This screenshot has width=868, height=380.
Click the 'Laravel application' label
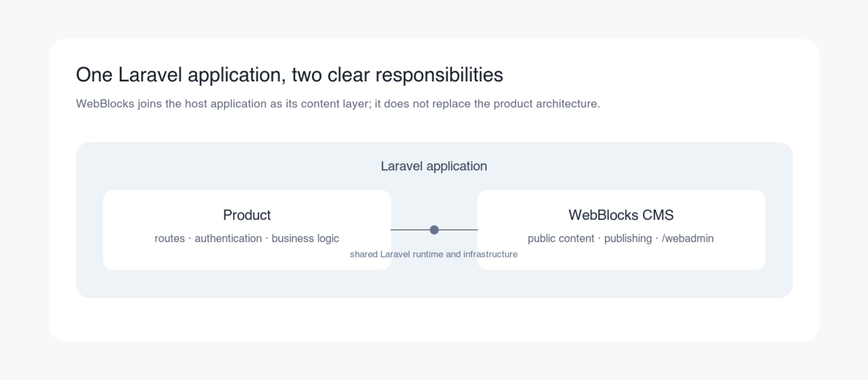[434, 166]
